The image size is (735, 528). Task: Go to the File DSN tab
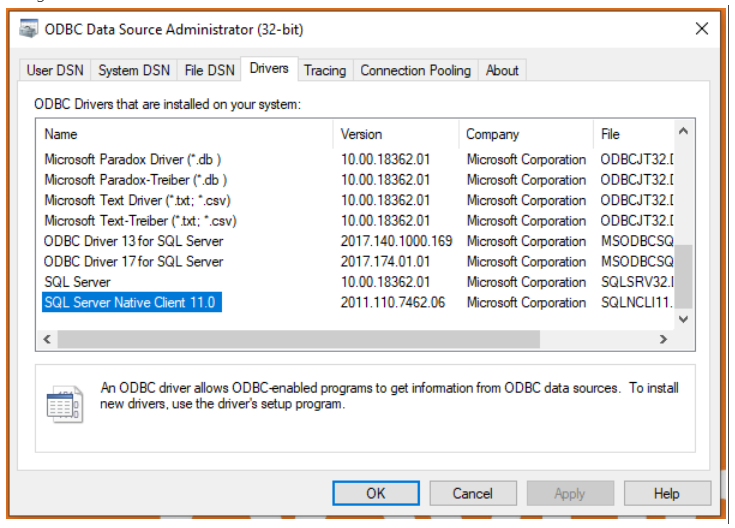pyautogui.click(x=209, y=70)
